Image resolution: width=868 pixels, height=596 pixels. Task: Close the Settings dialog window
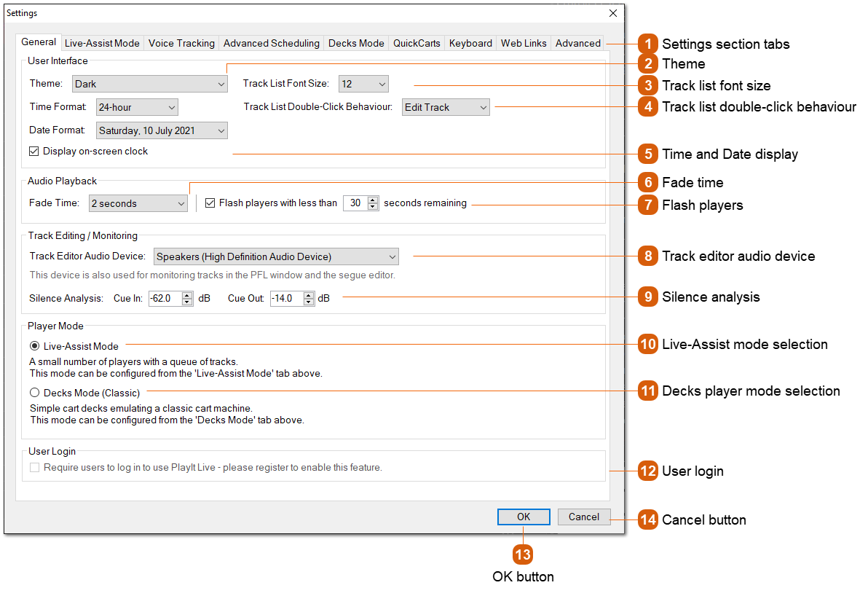pos(613,13)
